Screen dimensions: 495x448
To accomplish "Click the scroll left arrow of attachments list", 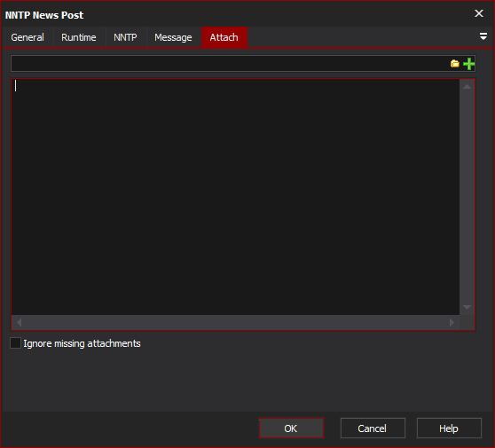I will [19, 322].
